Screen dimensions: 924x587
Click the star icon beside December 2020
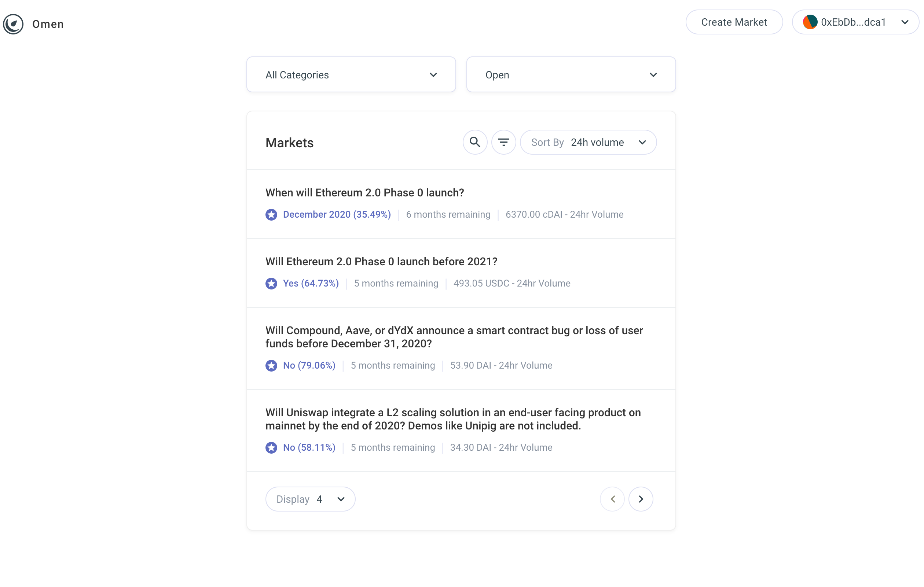(271, 214)
